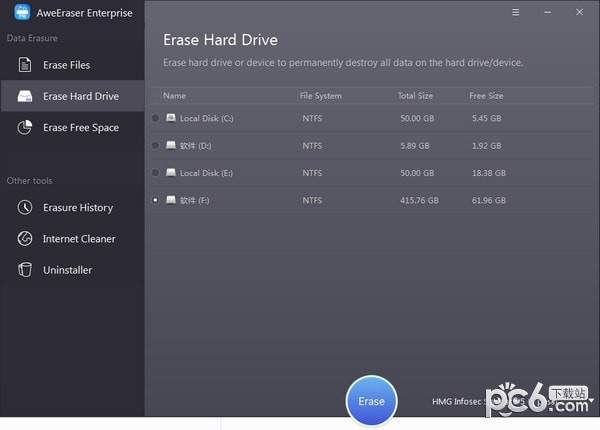Click the Internet Cleaner icon
This screenshot has height=430, width=600.
pyautogui.click(x=24, y=239)
